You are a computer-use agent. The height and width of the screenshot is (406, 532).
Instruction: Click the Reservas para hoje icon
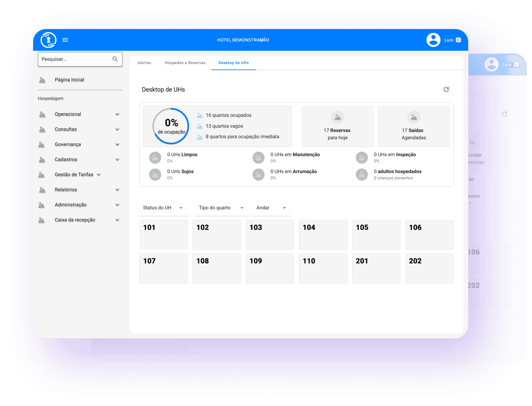point(337,117)
